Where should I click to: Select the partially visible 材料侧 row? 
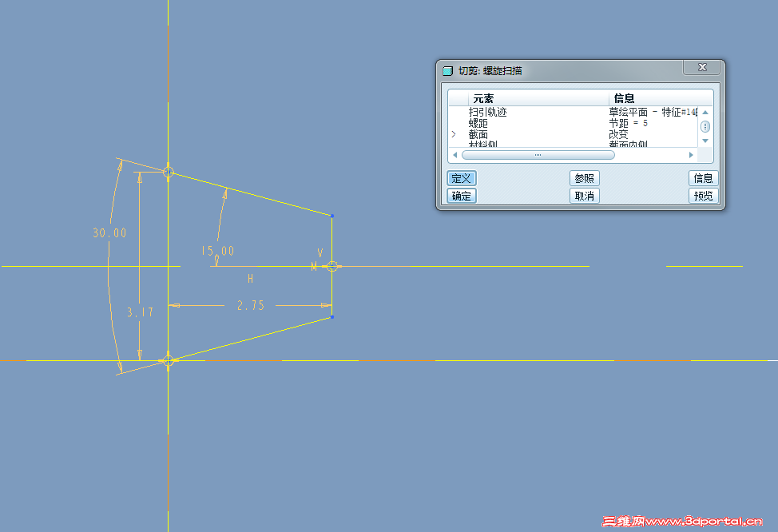pyautogui.click(x=573, y=144)
